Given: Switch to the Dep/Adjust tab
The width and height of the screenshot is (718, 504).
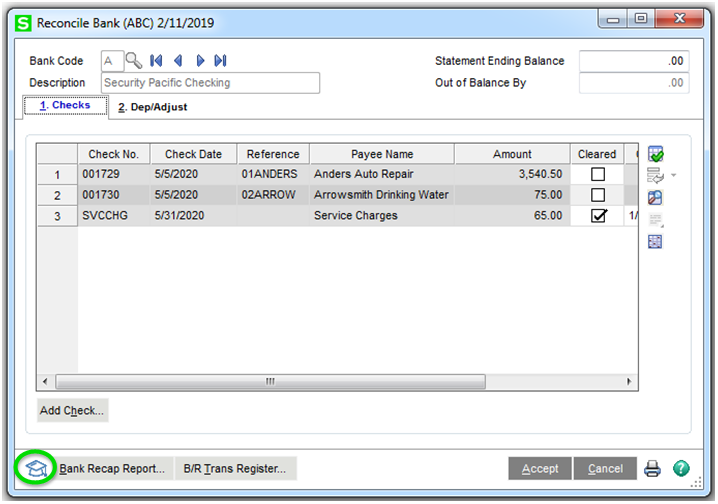Looking at the screenshot, I should click(x=152, y=107).
